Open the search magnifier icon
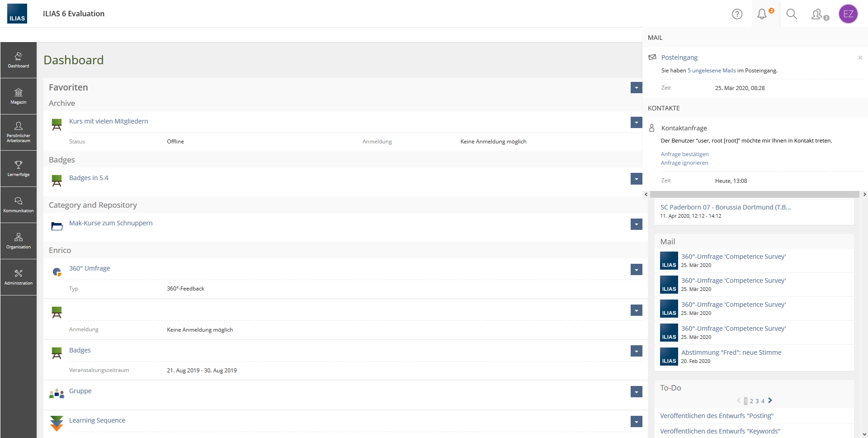This screenshot has height=438, width=868. point(792,14)
